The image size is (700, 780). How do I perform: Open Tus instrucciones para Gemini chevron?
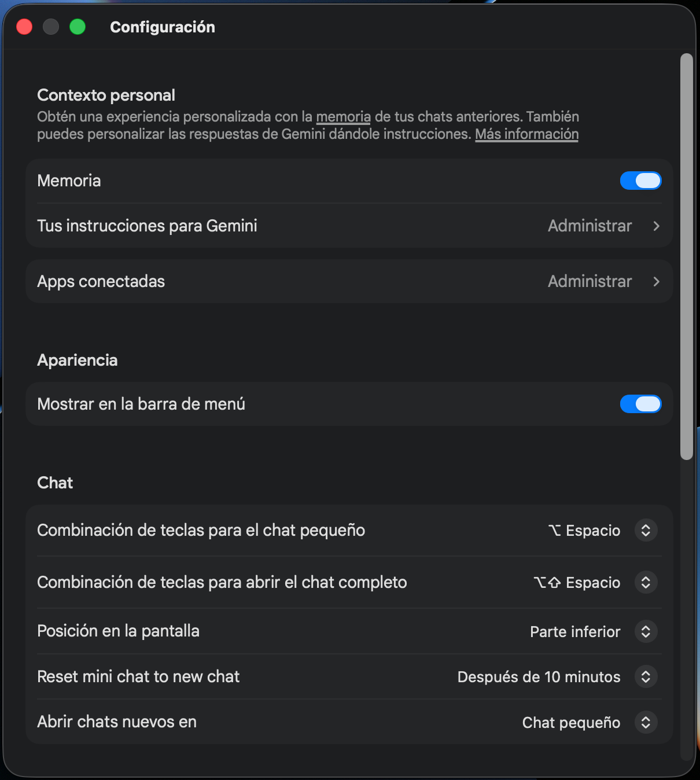[x=656, y=226]
